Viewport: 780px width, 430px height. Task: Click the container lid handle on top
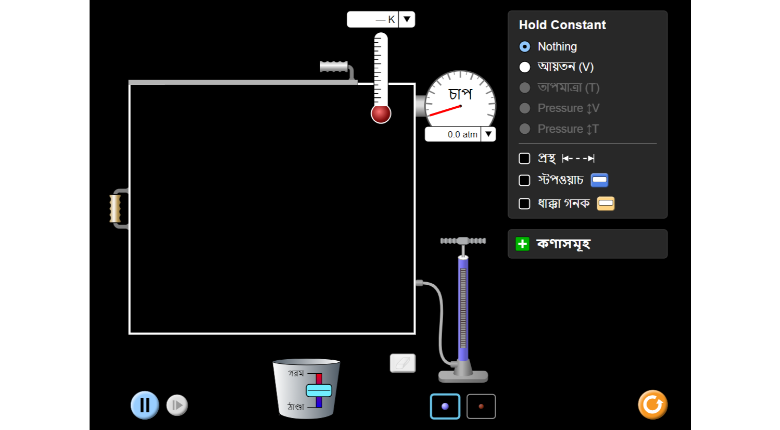[336, 67]
